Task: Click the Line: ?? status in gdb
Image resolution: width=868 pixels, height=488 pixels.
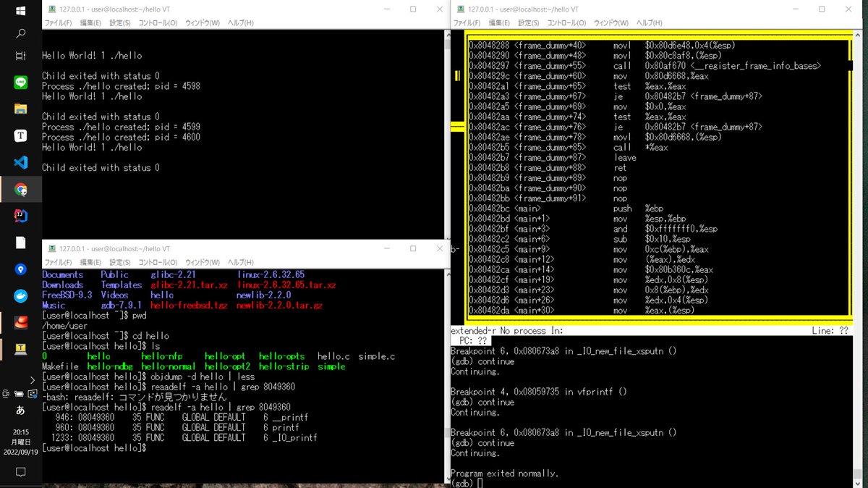Action: pyautogui.click(x=830, y=330)
